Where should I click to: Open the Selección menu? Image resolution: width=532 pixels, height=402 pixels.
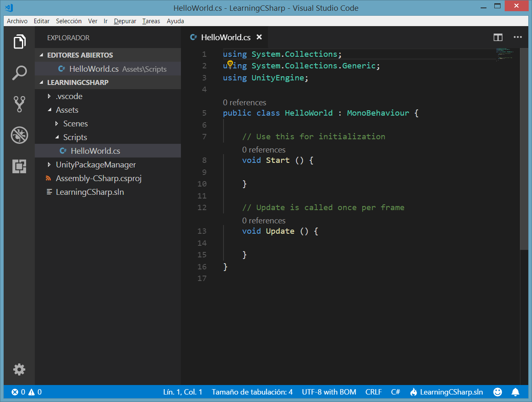pyautogui.click(x=69, y=21)
